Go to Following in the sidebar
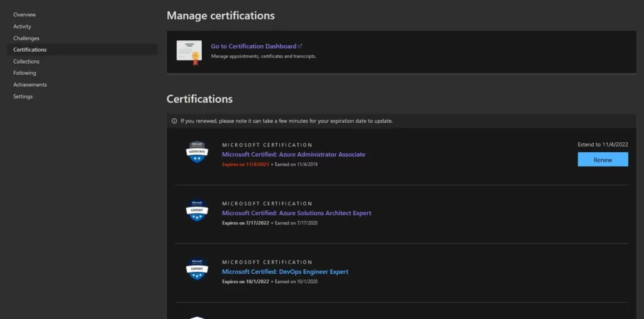The height and width of the screenshot is (319, 644). pyautogui.click(x=25, y=73)
